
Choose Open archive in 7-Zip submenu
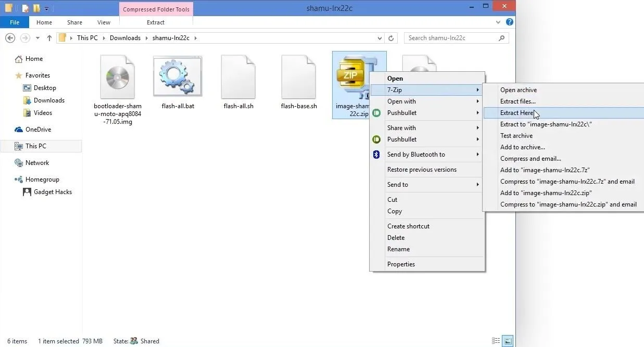(x=564, y=90)
